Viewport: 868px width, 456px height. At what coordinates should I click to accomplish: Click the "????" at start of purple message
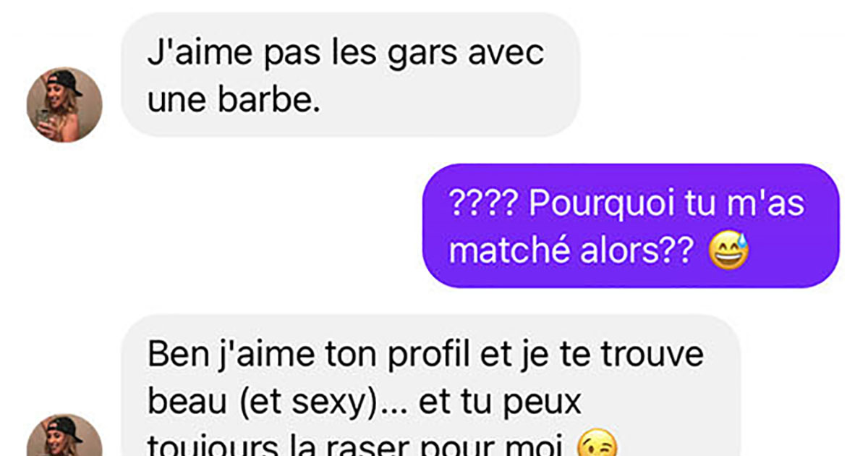481,206
